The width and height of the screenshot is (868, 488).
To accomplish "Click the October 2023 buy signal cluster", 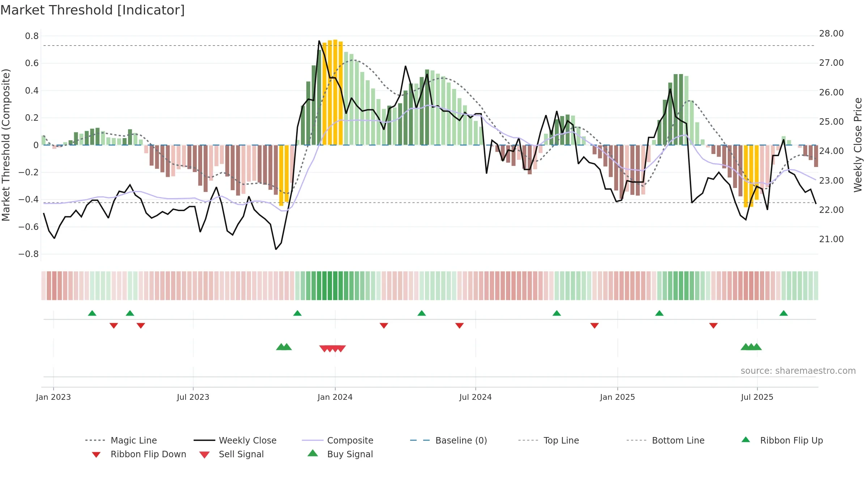I will pos(284,347).
